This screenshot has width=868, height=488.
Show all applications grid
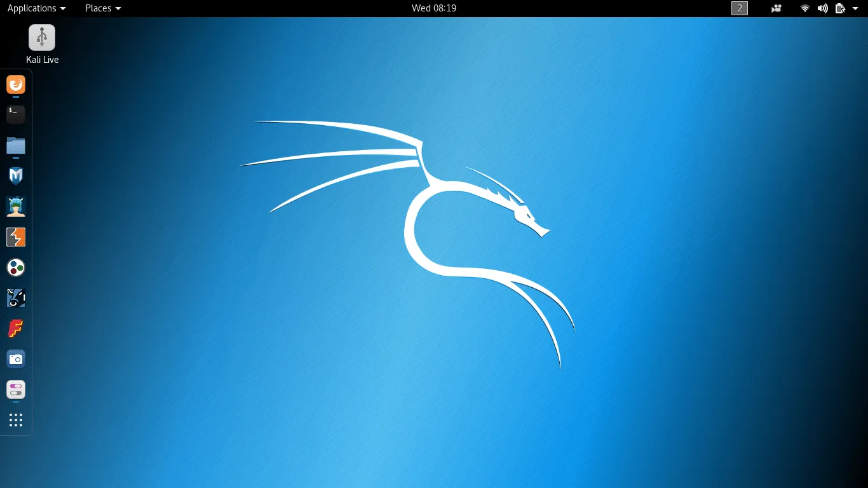(16, 420)
